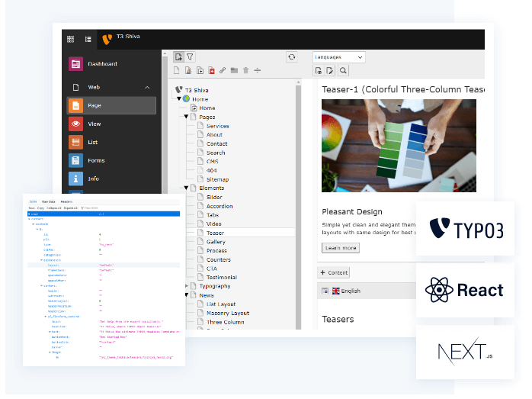
Task: Open the Languages dropdown
Action: pyautogui.click(x=339, y=56)
